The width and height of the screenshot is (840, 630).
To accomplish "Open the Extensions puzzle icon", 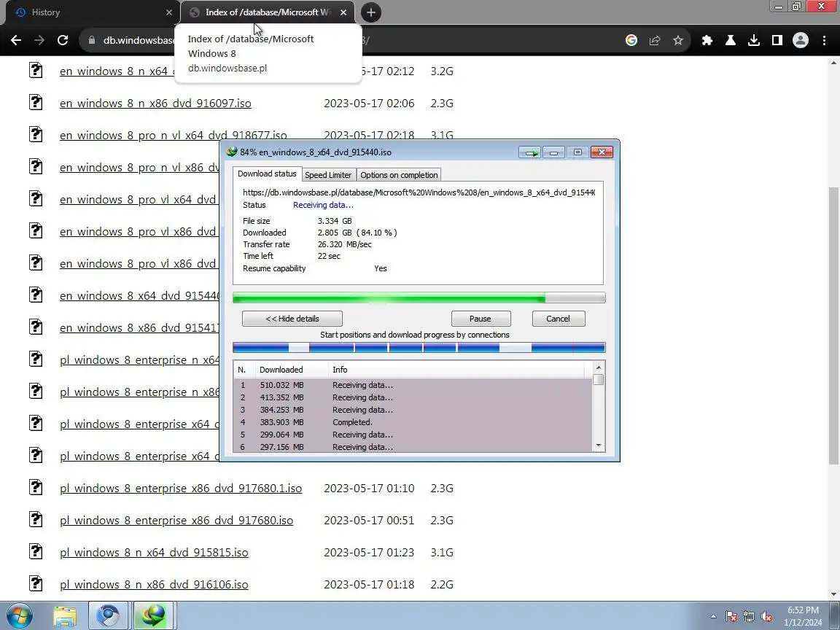I will (707, 40).
